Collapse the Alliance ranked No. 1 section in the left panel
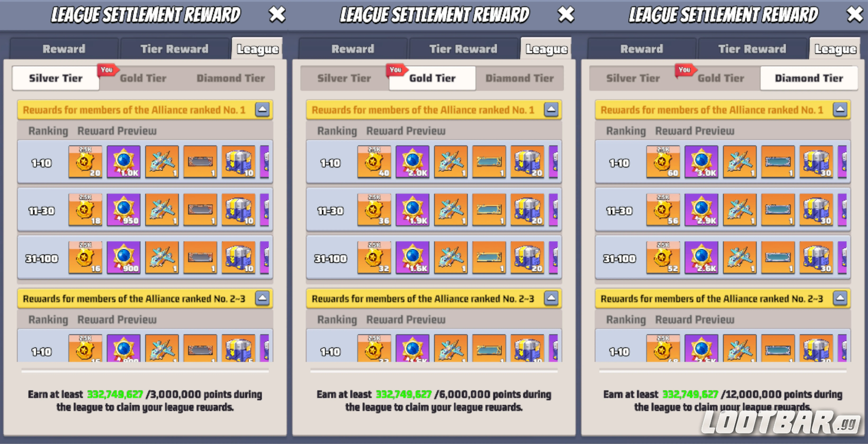Image resolution: width=868 pixels, height=444 pixels. tap(262, 110)
